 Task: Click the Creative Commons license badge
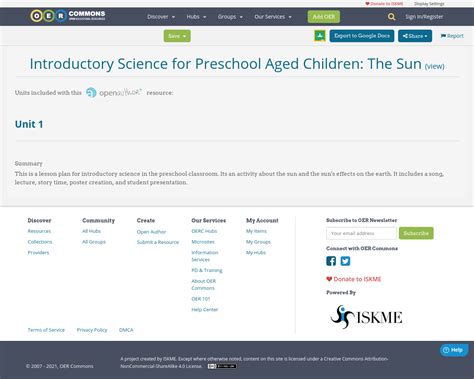222,366
